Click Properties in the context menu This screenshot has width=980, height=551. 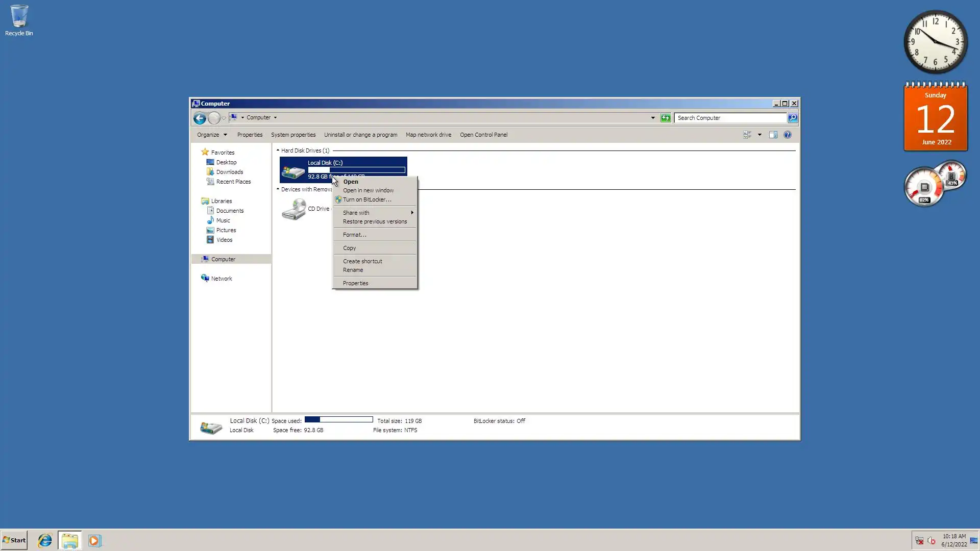(355, 283)
